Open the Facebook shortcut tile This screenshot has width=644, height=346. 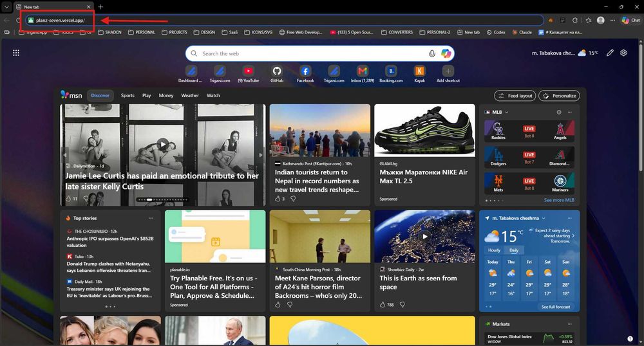pos(305,74)
